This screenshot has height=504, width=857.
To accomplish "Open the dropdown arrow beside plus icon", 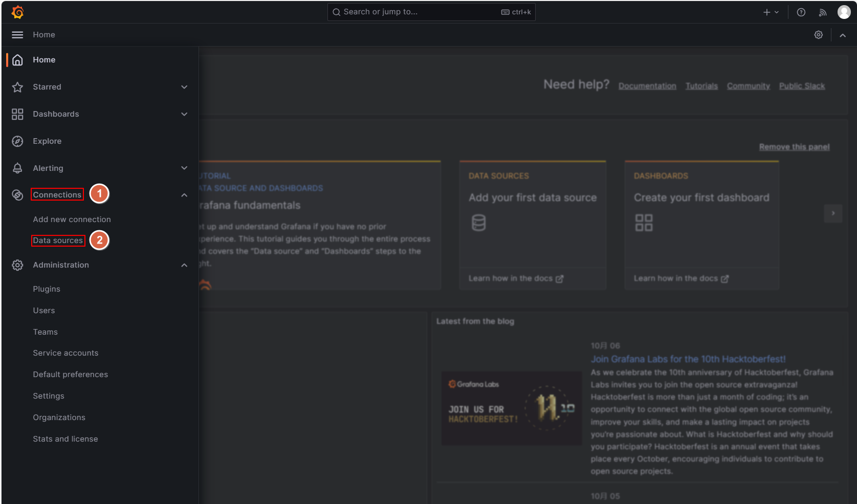I will 777,12.
